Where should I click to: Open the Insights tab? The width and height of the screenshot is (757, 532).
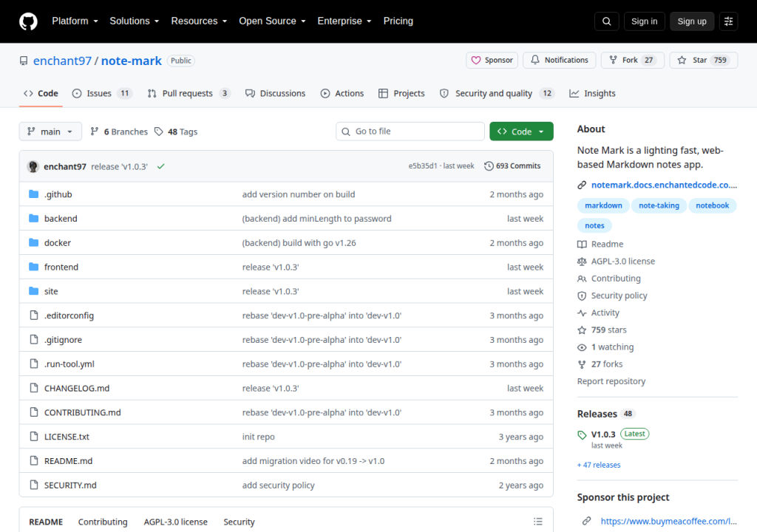(x=592, y=93)
